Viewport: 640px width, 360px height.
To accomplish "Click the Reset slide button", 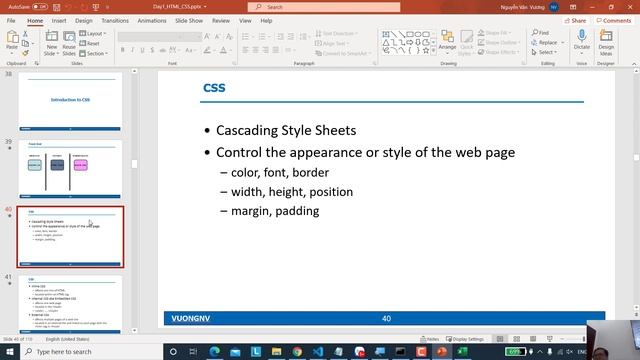I will [x=89, y=43].
